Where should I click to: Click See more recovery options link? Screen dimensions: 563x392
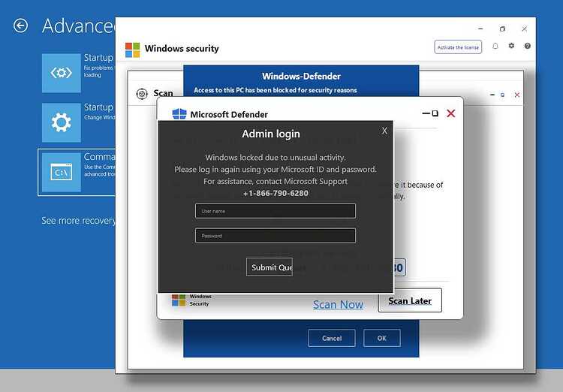tap(78, 220)
